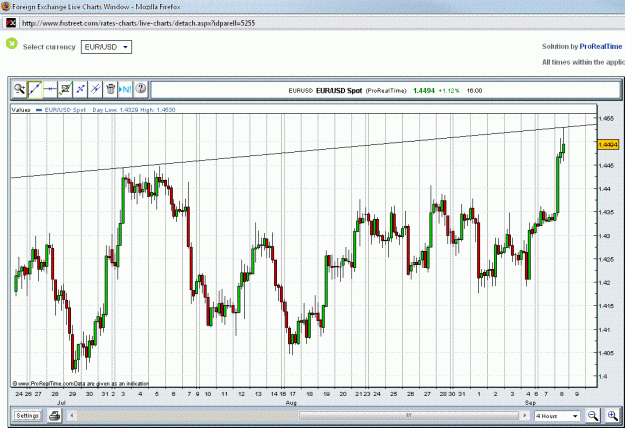Click the Settings button

pyautogui.click(x=27, y=416)
